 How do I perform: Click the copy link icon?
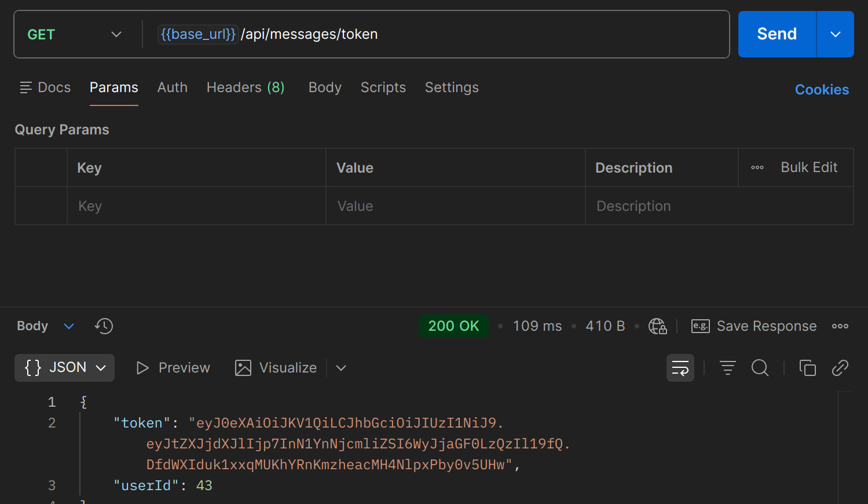coord(840,368)
